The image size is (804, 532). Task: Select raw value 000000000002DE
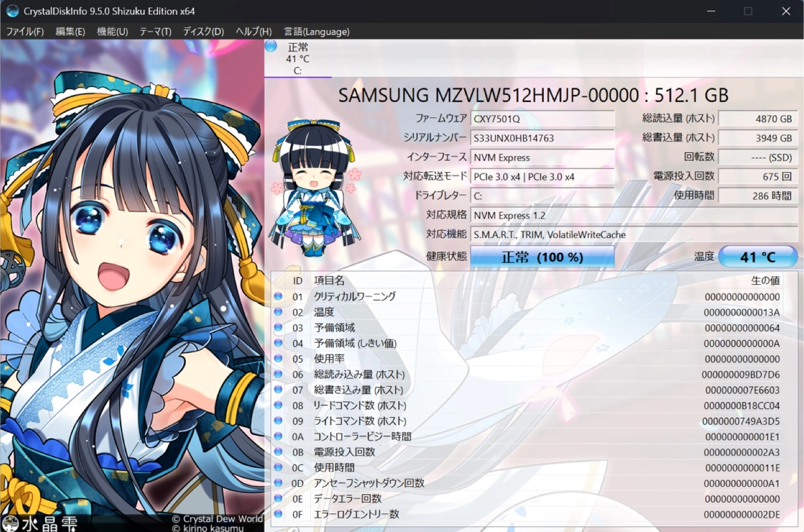pyautogui.click(x=742, y=515)
